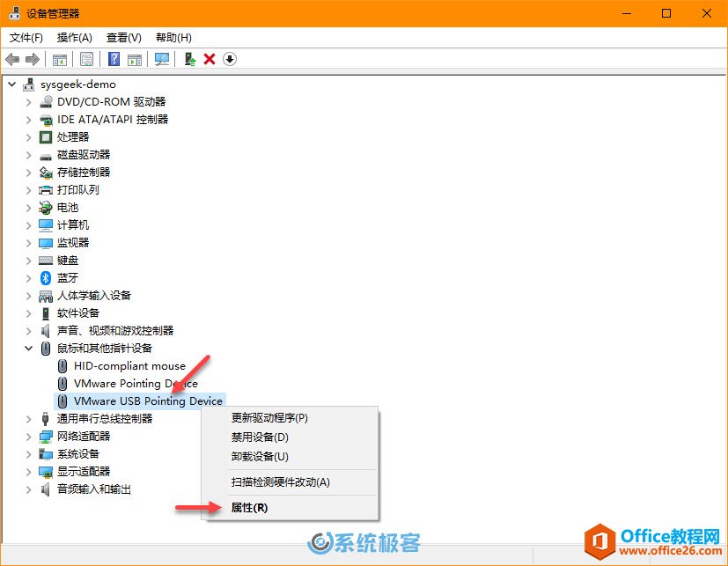
Task: Maximize the 设备管理器 window
Action: point(666,13)
